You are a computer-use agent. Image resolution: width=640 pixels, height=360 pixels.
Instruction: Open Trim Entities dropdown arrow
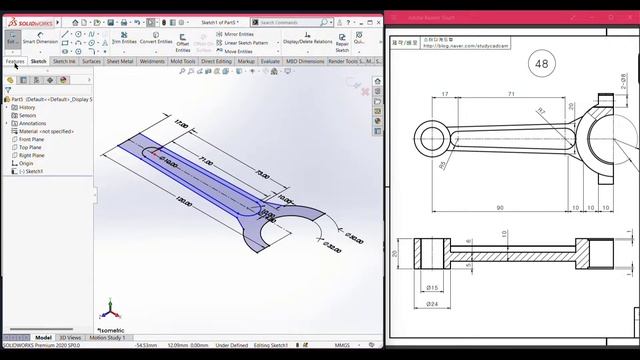pos(124,52)
